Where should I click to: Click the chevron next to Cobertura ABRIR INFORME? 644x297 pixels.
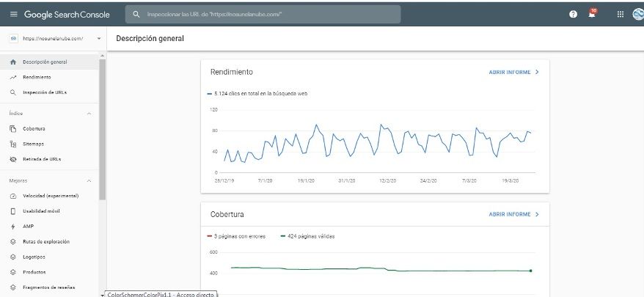tap(537, 214)
